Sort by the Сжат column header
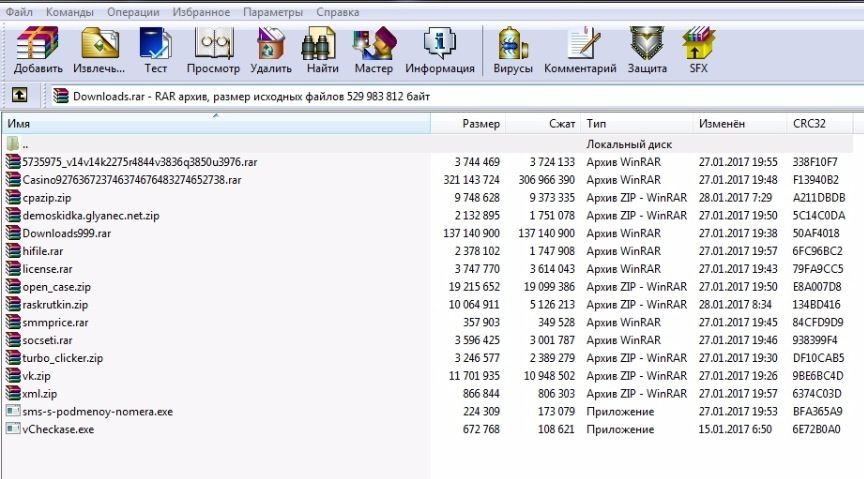Screen dimensions: 864x479 (543, 123)
